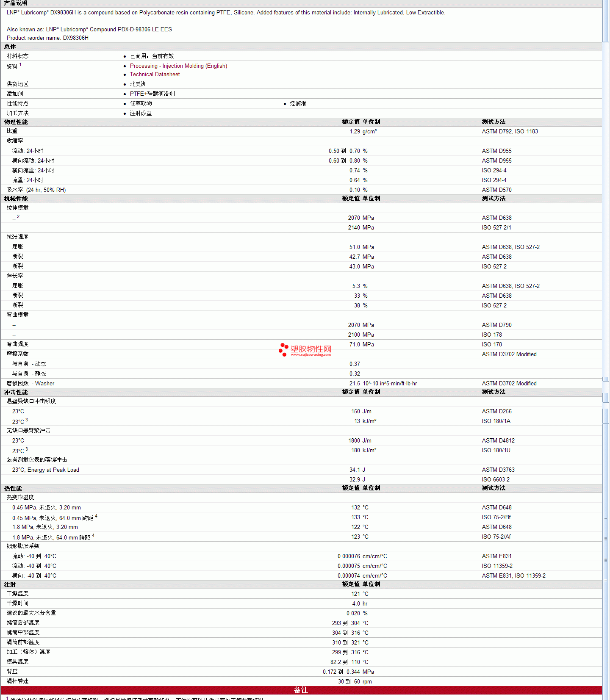This screenshot has height=700, width=610.
Task: Select the "供货地区" row label
Action: tap(18, 84)
